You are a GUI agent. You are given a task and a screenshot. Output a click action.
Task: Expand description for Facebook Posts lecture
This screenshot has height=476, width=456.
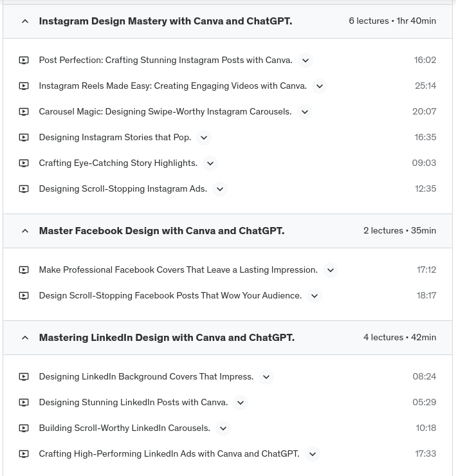tap(315, 296)
